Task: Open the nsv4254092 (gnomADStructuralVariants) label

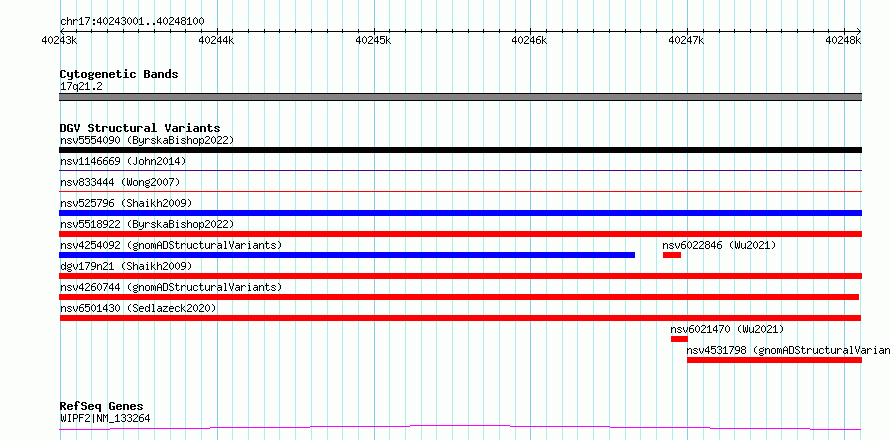Action: click(x=171, y=245)
